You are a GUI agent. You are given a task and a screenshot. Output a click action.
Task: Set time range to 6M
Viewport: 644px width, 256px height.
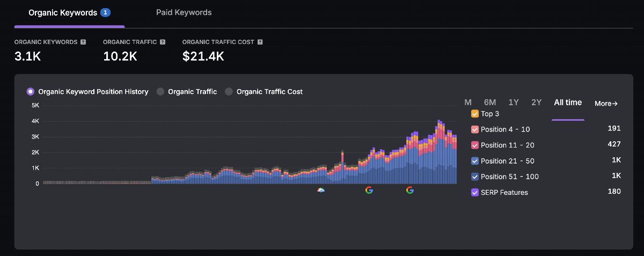(489, 103)
